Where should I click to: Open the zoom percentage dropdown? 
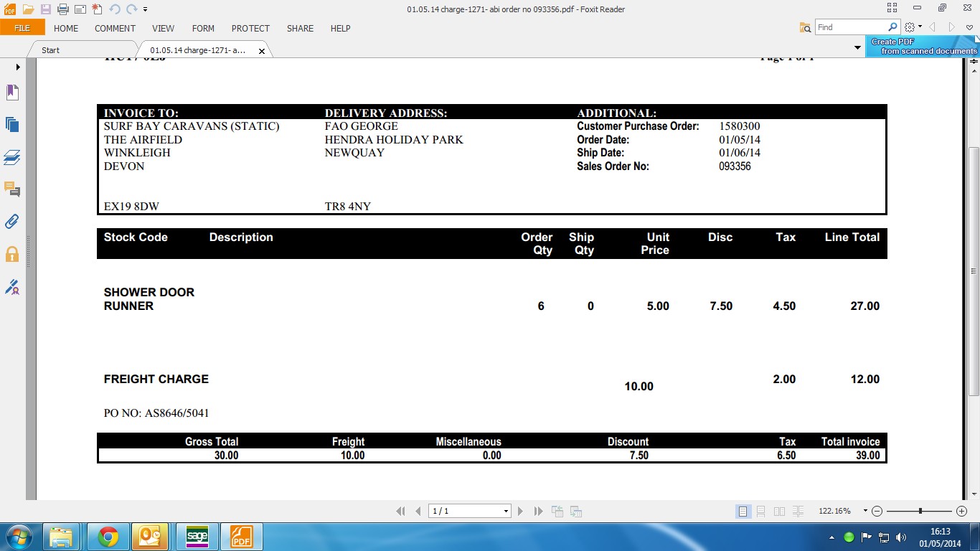click(865, 512)
